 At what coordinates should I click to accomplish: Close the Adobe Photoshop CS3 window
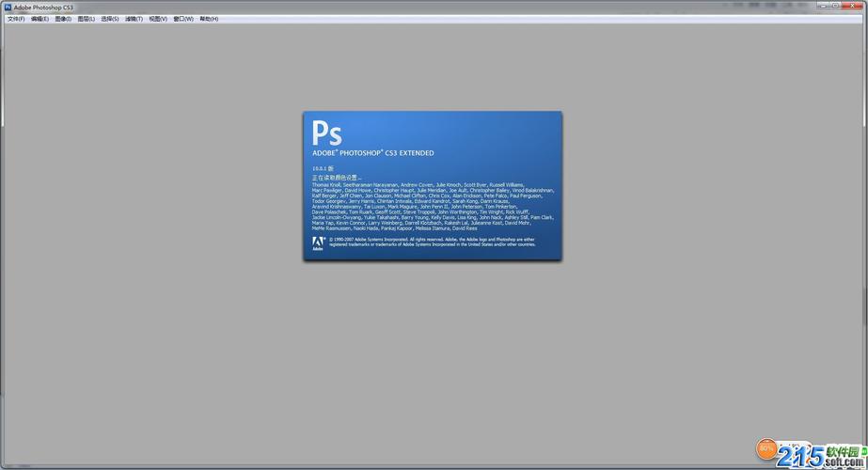tap(853, 5)
